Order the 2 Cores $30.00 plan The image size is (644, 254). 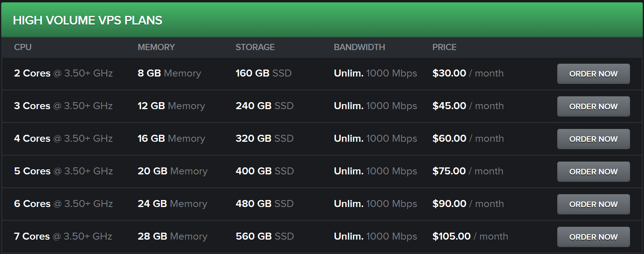[593, 74]
